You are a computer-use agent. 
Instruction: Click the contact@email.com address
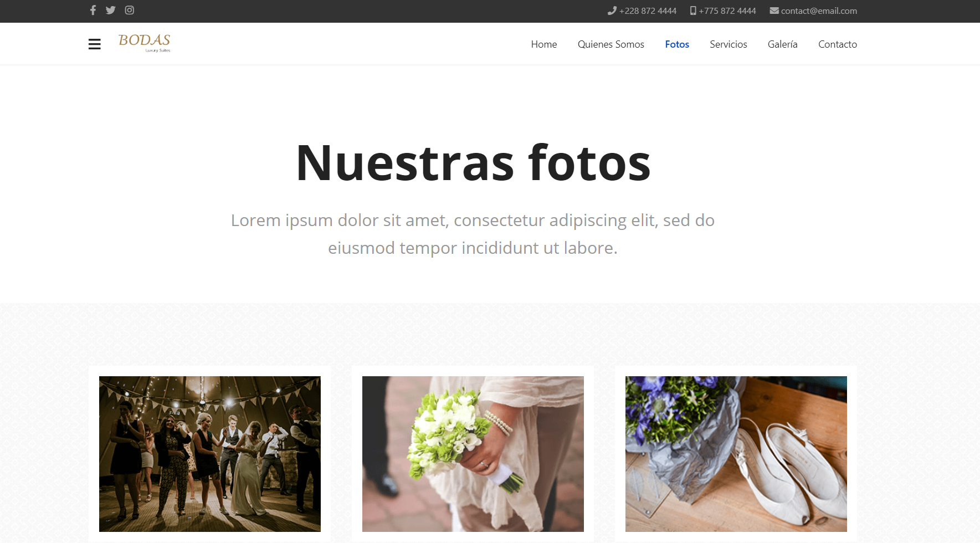[819, 11]
